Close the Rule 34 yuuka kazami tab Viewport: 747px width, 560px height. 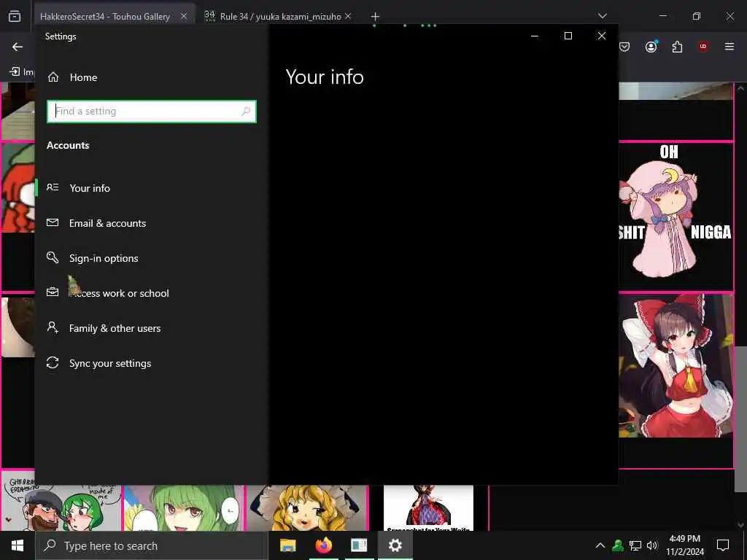(348, 16)
